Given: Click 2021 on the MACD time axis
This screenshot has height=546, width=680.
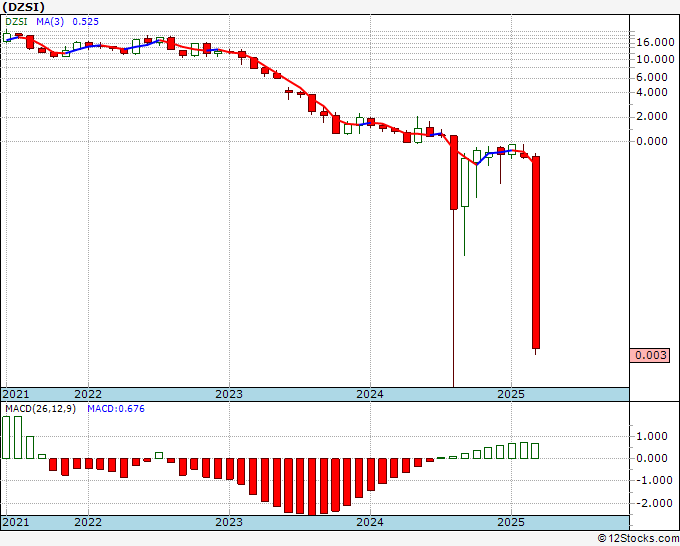Looking at the screenshot, I should point(16,522).
